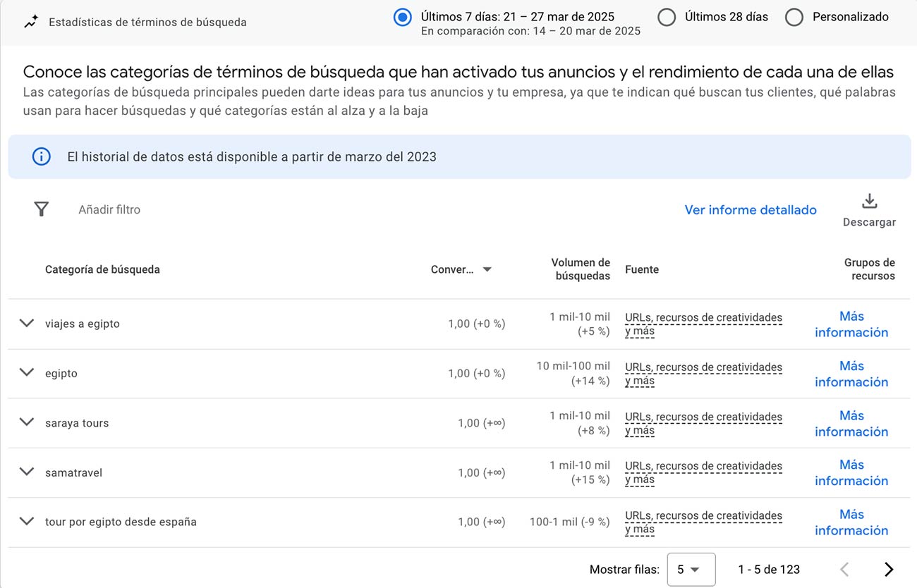Image resolution: width=917 pixels, height=588 pixels.
Task: Expand the viajes a egipto row
Action: tap(27, 324)
